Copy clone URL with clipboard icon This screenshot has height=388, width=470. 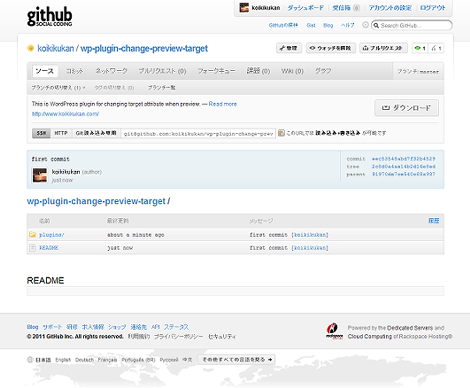pos(281,133)
